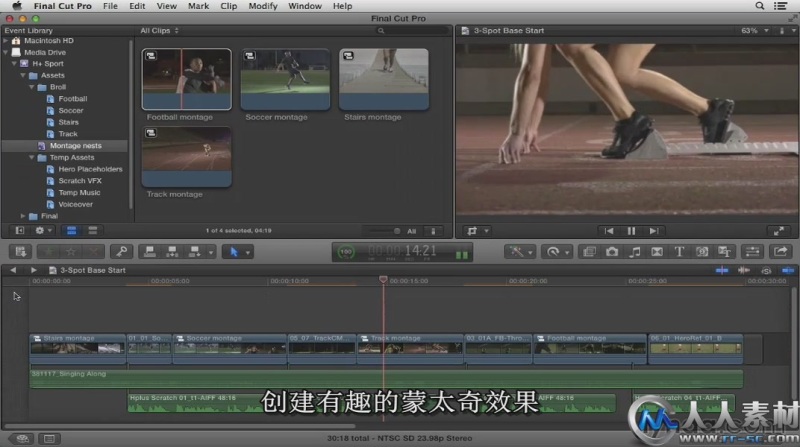Screen dimensions: 800x447
Task: Expand the Final folder
Action: pos(22,216)
